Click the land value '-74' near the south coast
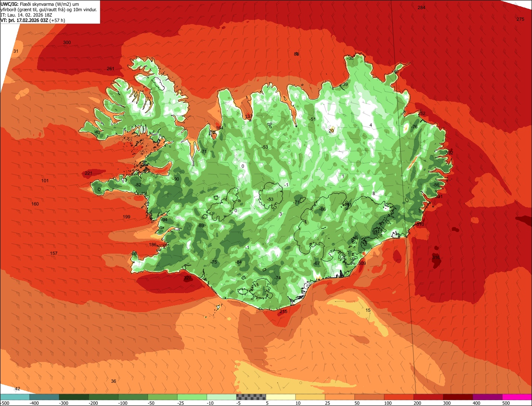Viewport: 532px width, 406px height. [277, 278]
